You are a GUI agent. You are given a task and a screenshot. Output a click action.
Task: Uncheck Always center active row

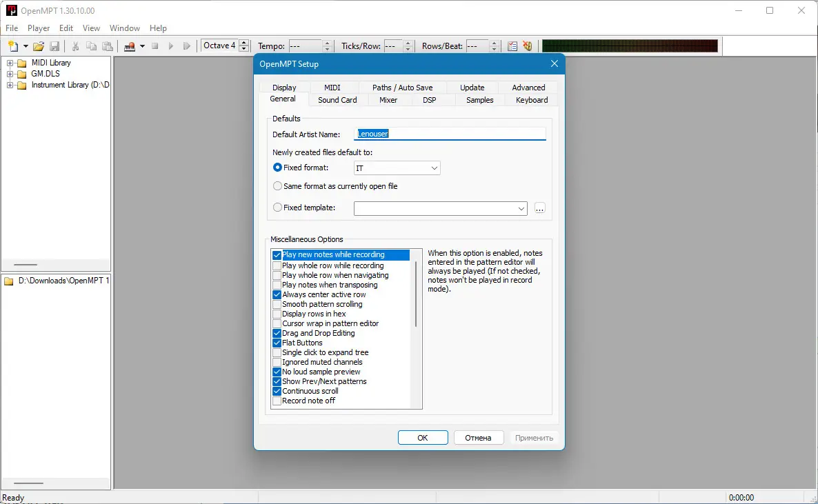pos(277,295)
